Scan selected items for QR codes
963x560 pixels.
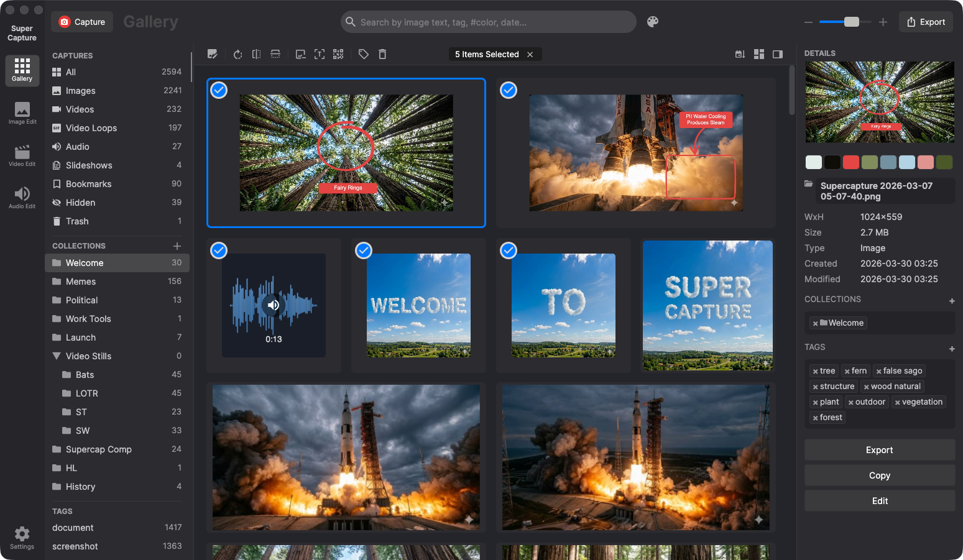338,54
